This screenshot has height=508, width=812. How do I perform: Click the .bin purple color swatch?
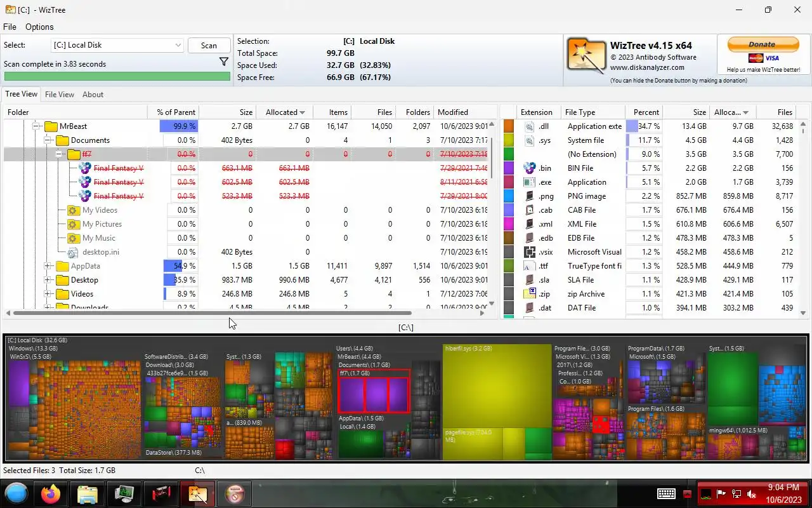[x=508, y=168]
